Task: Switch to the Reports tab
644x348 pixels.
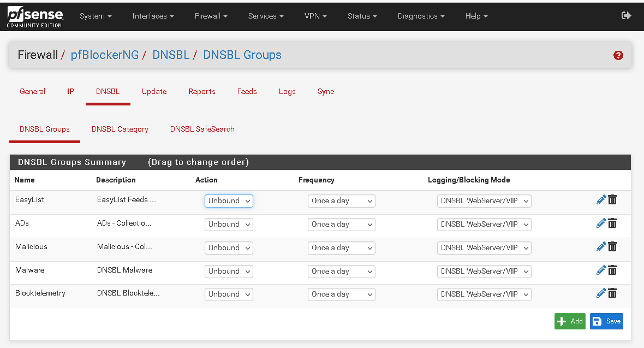Action: [202, 91]
